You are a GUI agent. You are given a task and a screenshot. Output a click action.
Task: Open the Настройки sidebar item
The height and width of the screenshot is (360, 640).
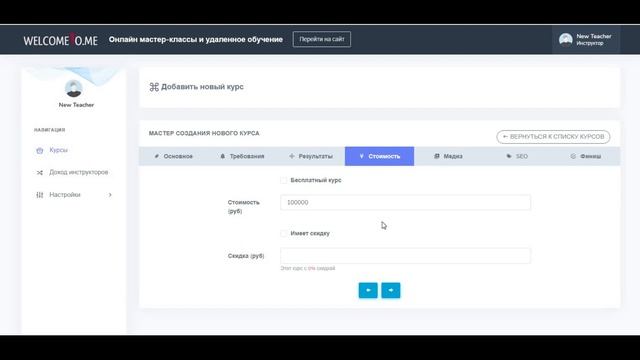(73, 195)
